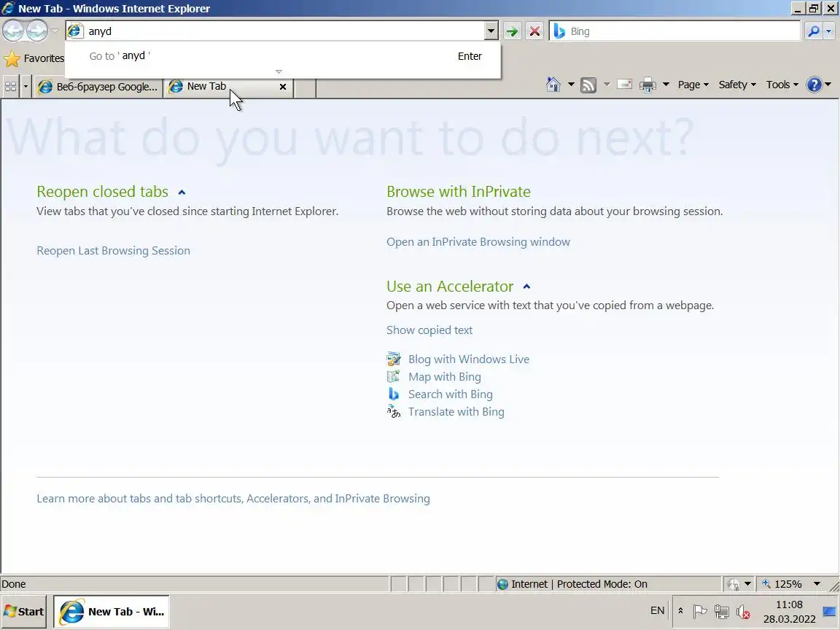Select 'Go to anyd' autocomplete suggestion

pos(283,55)
